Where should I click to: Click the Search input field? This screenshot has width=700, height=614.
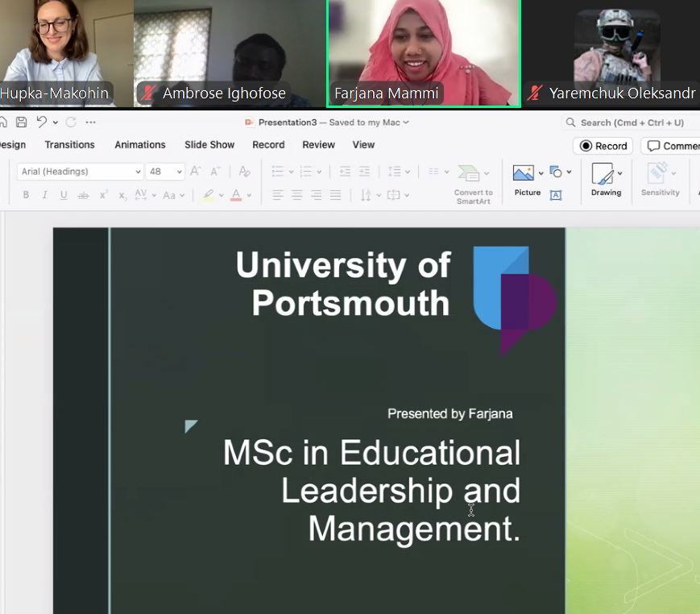pyautogui.click(x=632, y=122)
